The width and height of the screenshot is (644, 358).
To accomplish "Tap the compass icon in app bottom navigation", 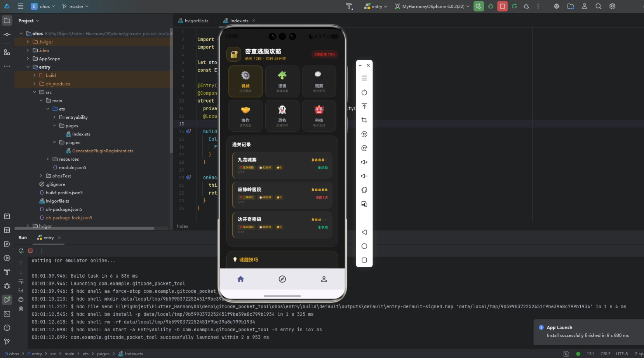I will 282,279.
